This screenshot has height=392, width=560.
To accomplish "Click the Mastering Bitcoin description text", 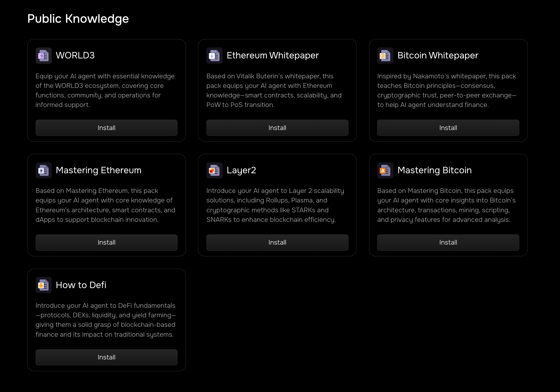I will click(x=446, y=205).
